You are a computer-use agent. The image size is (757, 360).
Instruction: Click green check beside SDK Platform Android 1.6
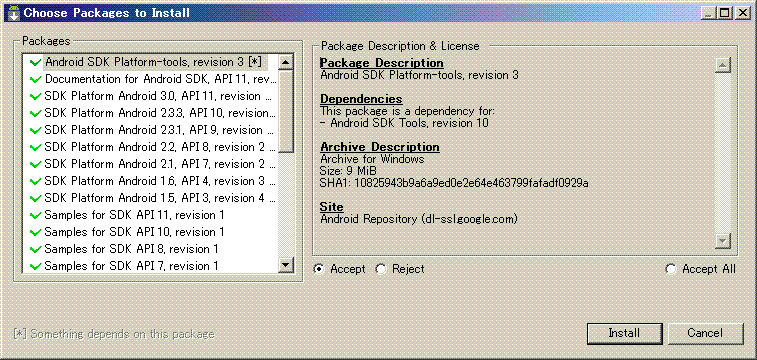(x=36, y=181)
